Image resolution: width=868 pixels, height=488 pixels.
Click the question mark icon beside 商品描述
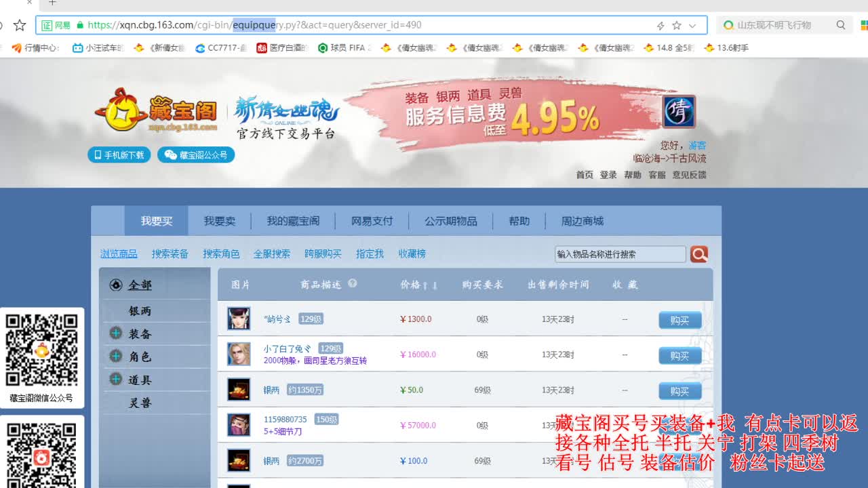pos(351,283)
